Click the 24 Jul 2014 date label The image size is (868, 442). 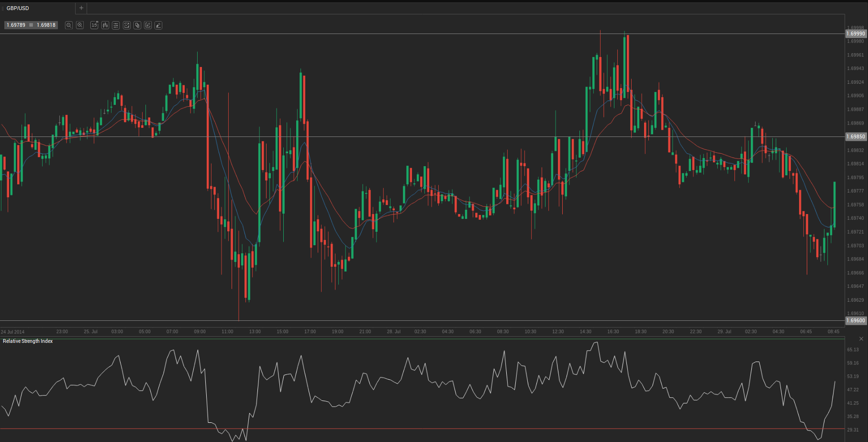click(13, 332)
